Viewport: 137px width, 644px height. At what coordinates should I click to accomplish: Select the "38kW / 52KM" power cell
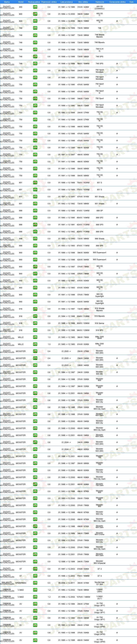tap(83, 386)
